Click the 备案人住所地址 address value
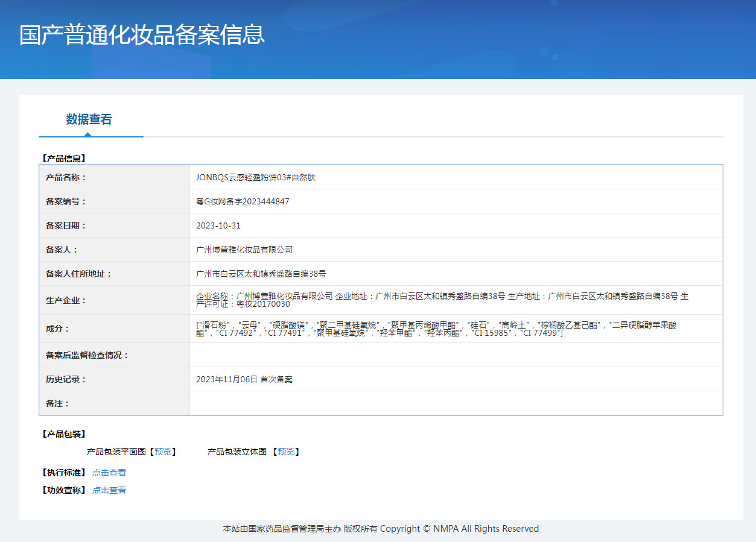The image size is (756, 542). (261, 274)
